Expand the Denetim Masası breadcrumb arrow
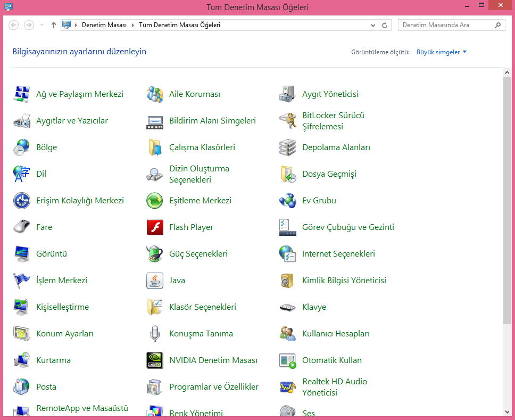Screen dimensions: 515x420 133,25
